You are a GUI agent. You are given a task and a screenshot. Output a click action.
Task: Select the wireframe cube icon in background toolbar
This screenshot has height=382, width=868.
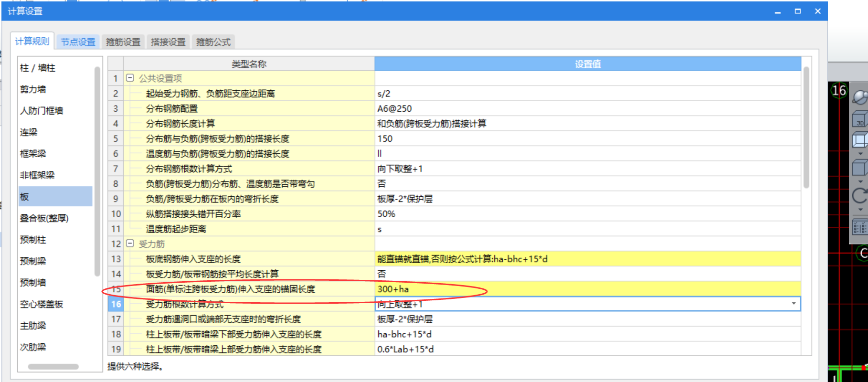click(860, 140)
